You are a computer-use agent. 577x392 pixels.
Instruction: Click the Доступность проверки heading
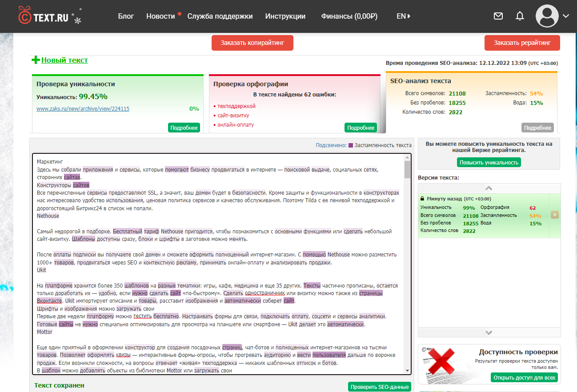pyautogui.click(x=518, y=352)
